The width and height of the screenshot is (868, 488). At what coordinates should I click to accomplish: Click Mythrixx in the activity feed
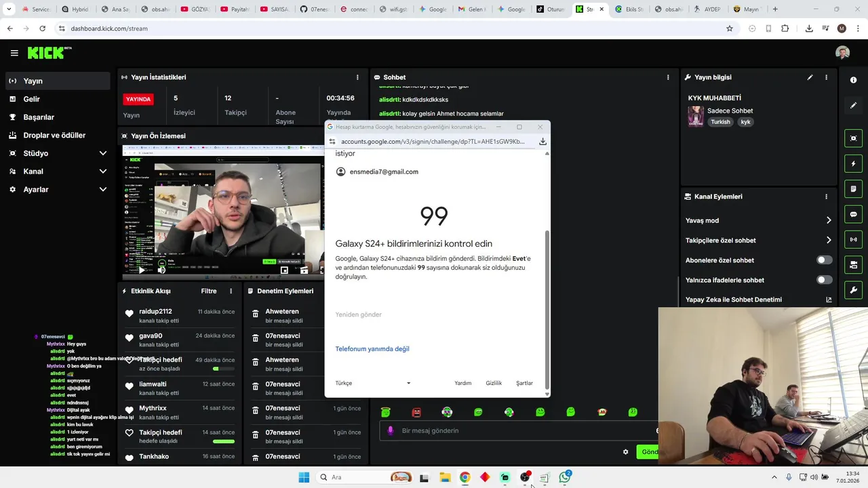(x=153, y=408)
